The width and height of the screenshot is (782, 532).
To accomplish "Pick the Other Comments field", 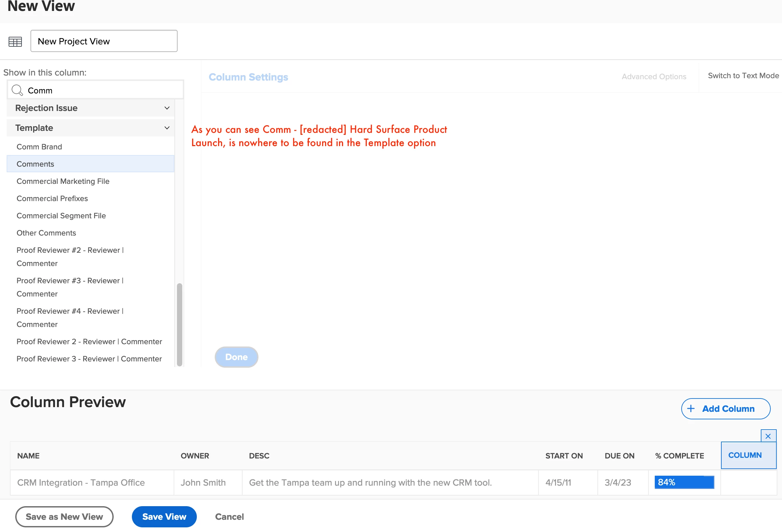I will point(46,233).
